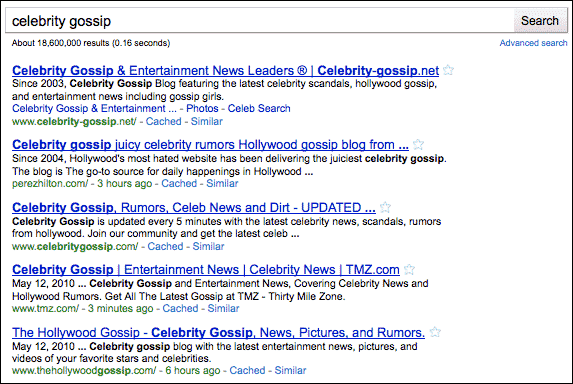Click the www.tmz.com/ URL text

pos(45,308)
